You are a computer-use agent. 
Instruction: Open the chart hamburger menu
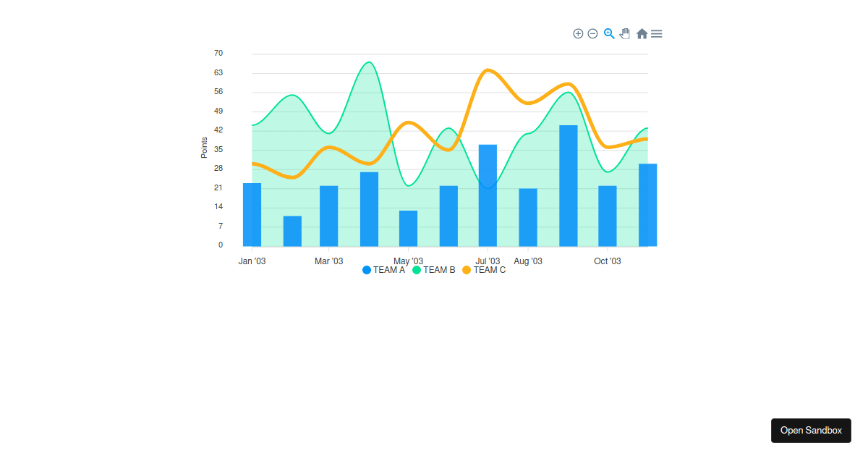[657, 34]
